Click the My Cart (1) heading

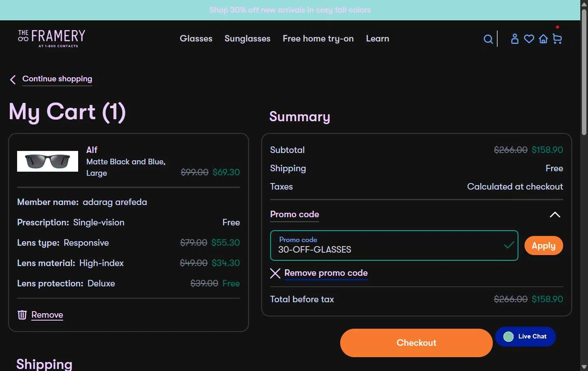pos(67,112)
